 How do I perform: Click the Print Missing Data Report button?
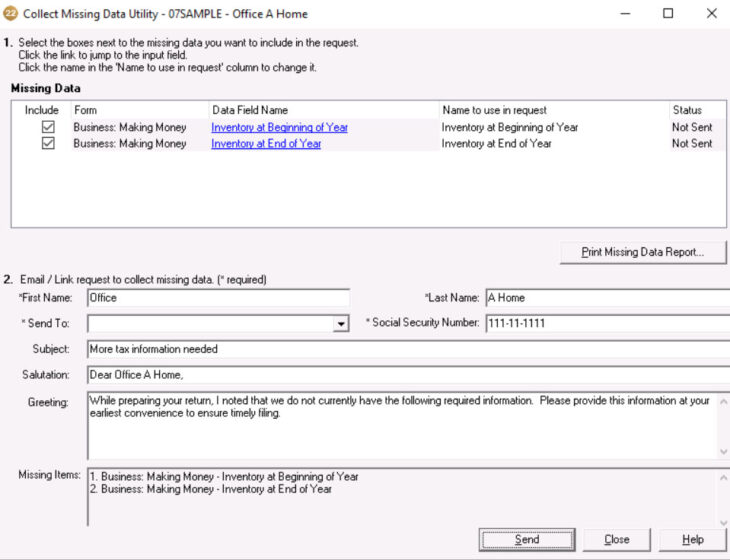[x=643, y=252]
